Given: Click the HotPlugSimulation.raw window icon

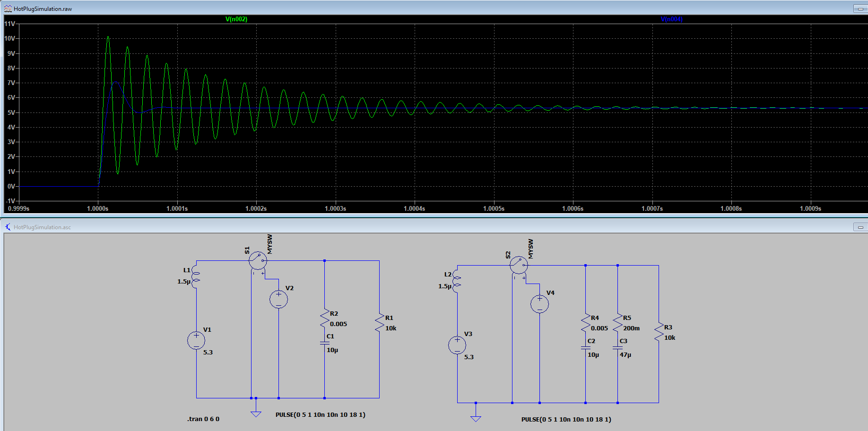Looking at the screenshot, I should coord(8,9).
